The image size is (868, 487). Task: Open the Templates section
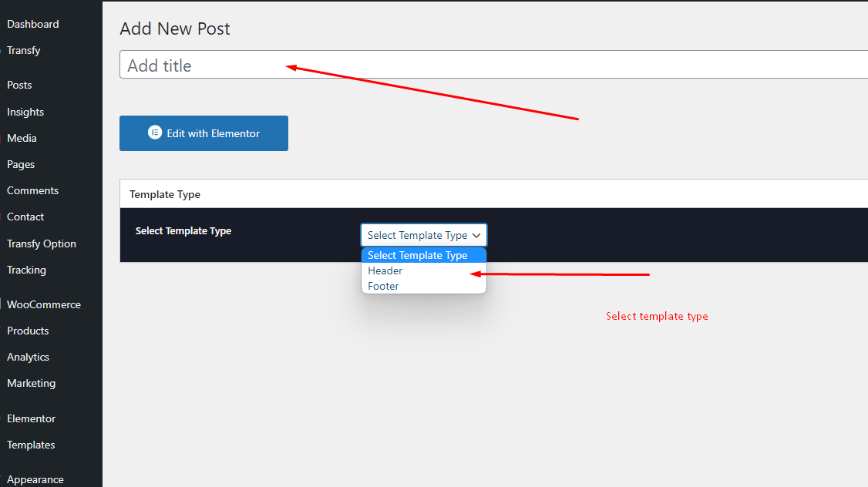[x=31, y=445]
